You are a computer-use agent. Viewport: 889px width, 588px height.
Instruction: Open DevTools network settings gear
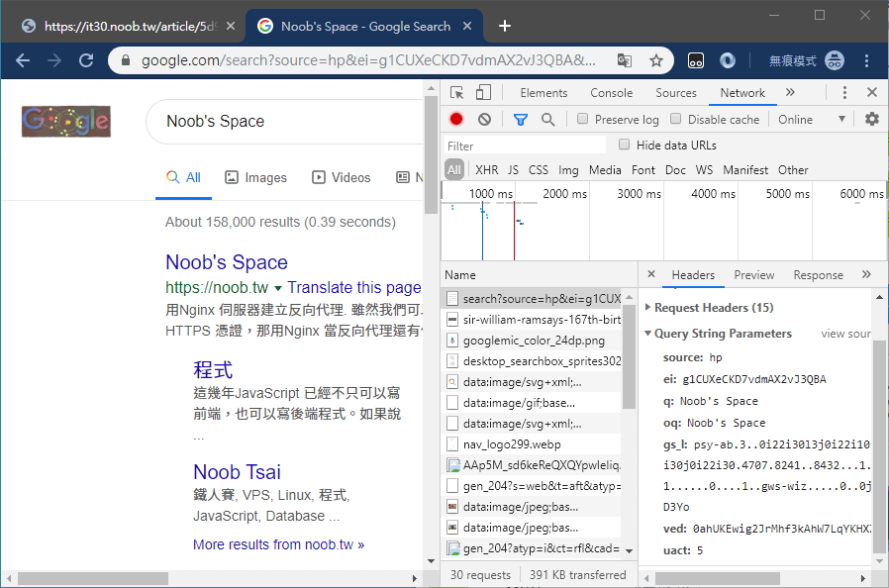point(871,119)
